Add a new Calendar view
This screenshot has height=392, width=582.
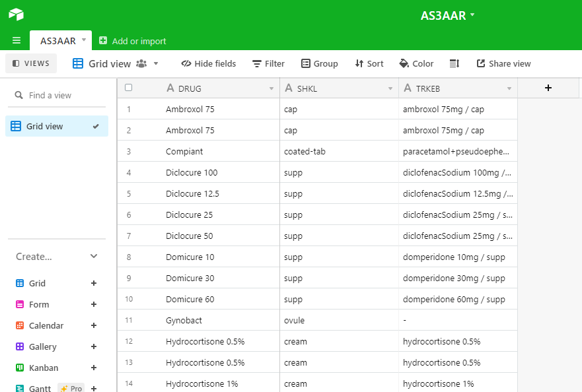pyautogui.click(x=94, y=325)
